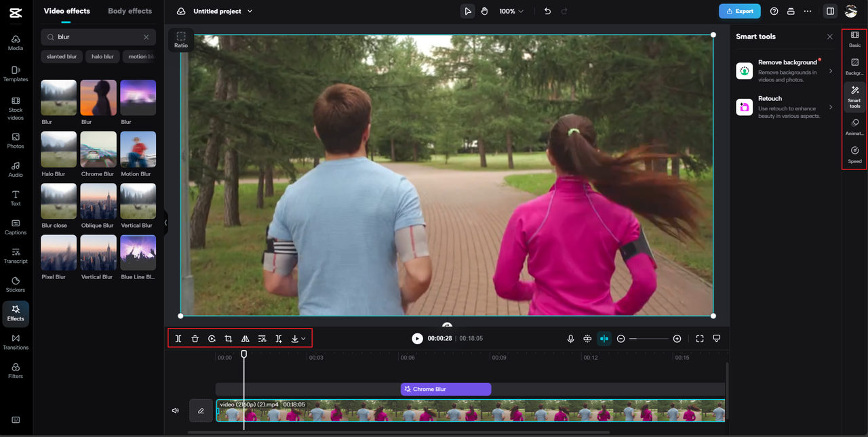Switch to the Video effects tab

point(66,11)
